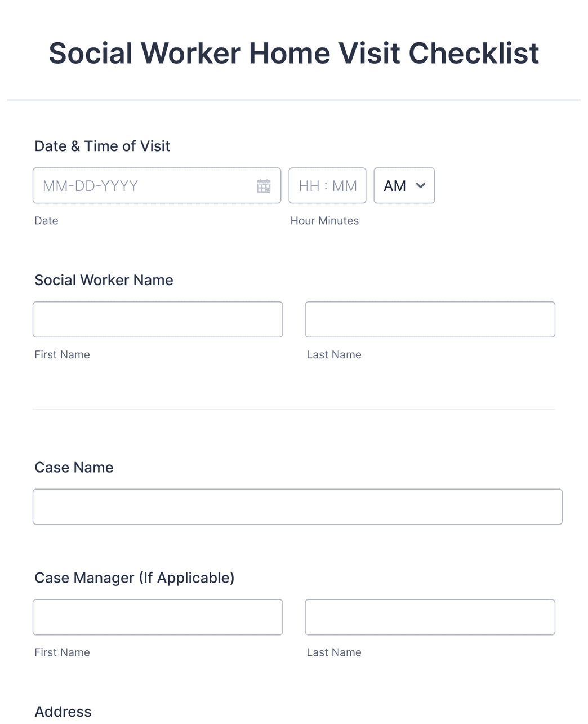
Task: Click inside the Case Name field
Action: click(297, 507)
